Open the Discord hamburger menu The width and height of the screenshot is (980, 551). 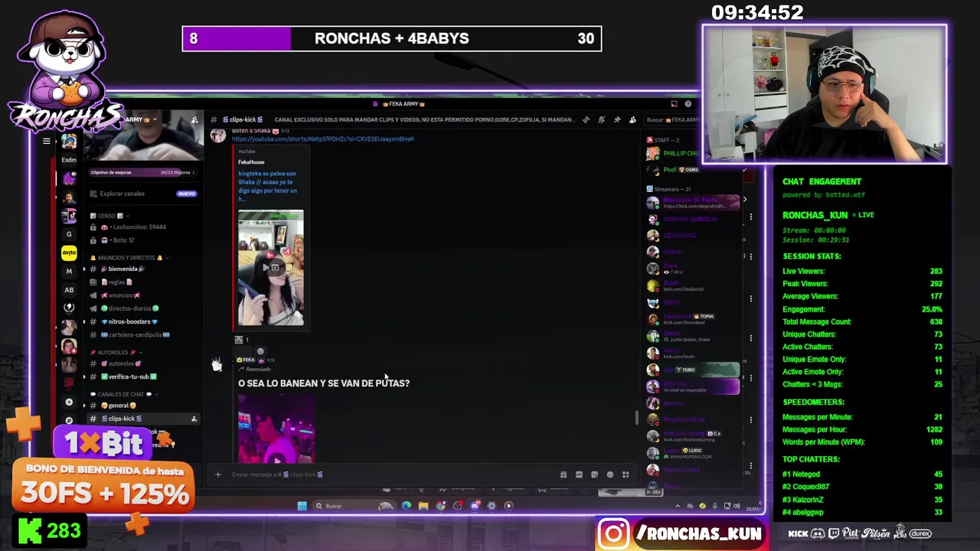pyautogui.click(x=47, y=142)
